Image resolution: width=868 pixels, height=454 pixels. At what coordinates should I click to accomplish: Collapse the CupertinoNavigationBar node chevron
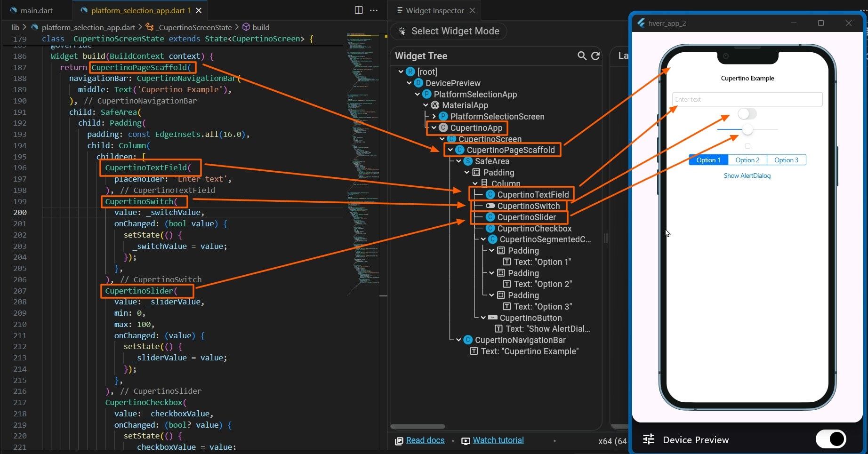(x=458, y=340)
